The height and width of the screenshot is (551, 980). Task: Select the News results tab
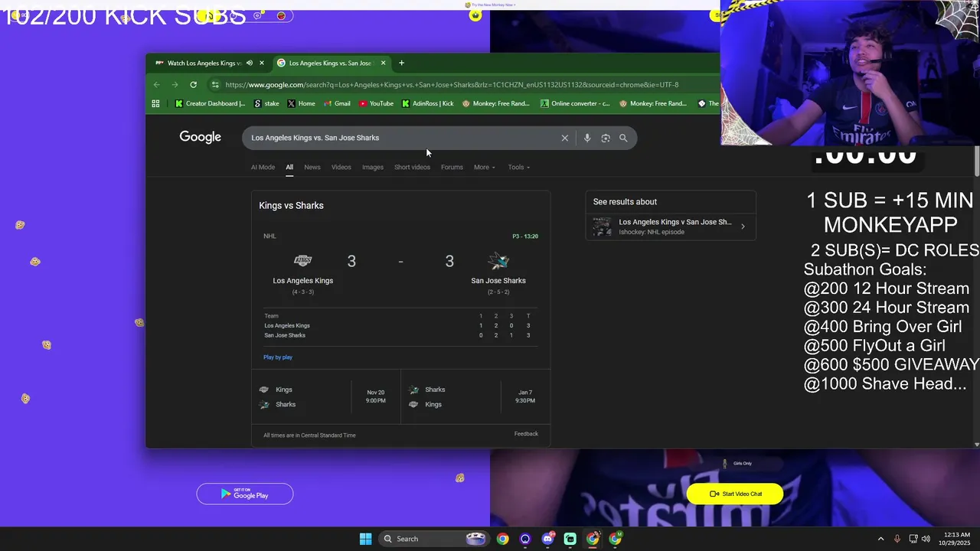[312, 167]
